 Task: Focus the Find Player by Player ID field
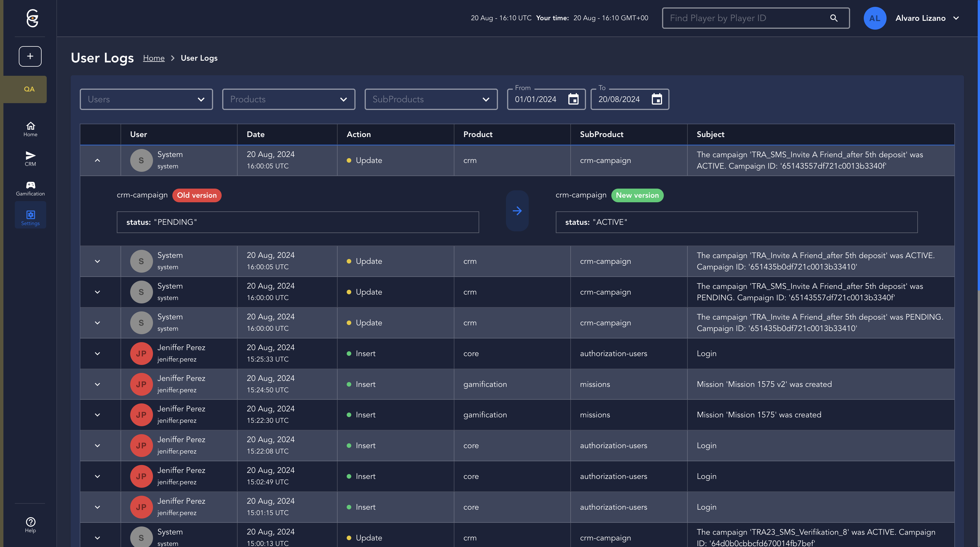tap(746, 18)
